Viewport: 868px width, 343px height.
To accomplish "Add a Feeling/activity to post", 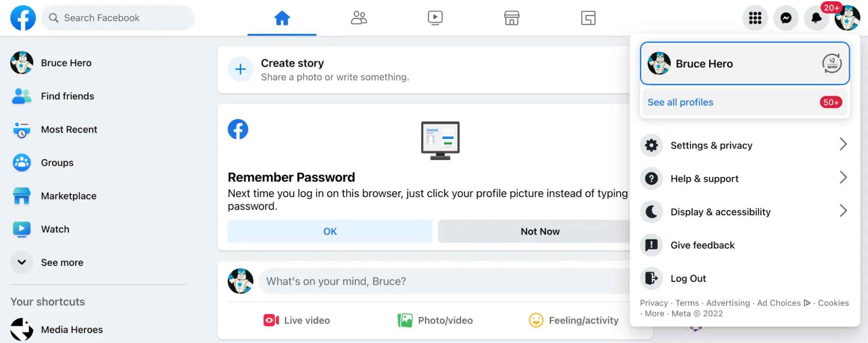I will 574,320.
